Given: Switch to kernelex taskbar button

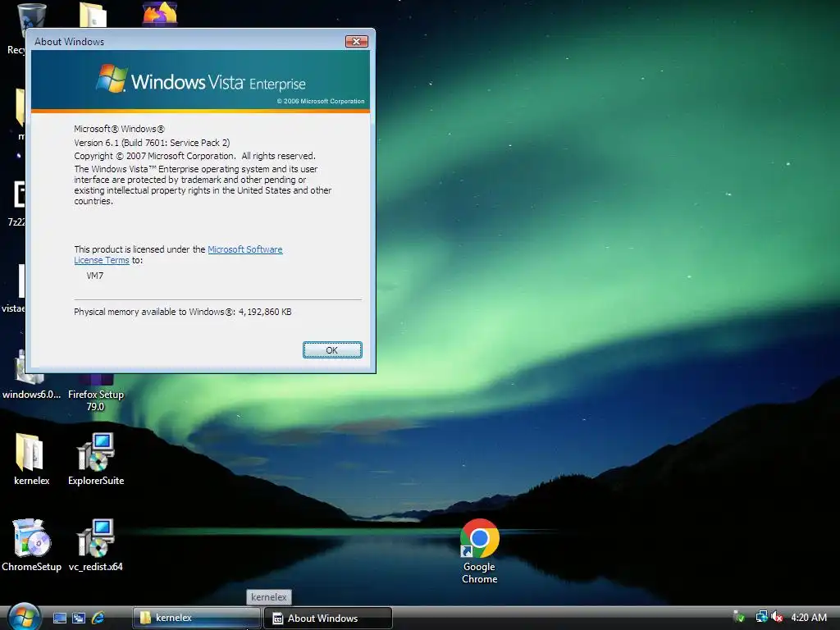Looking at the screenshot, I should [196, 618].
